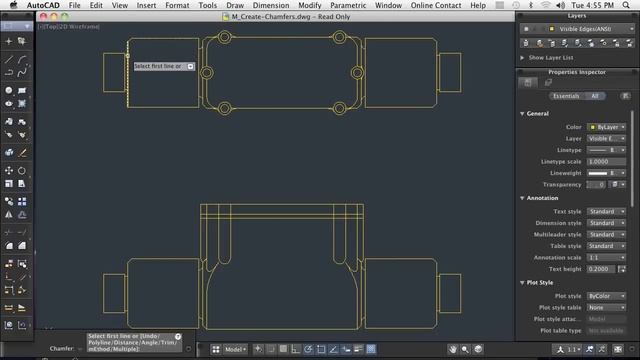
Task: Click the Properties panel scrollbar
Action: 632,159
